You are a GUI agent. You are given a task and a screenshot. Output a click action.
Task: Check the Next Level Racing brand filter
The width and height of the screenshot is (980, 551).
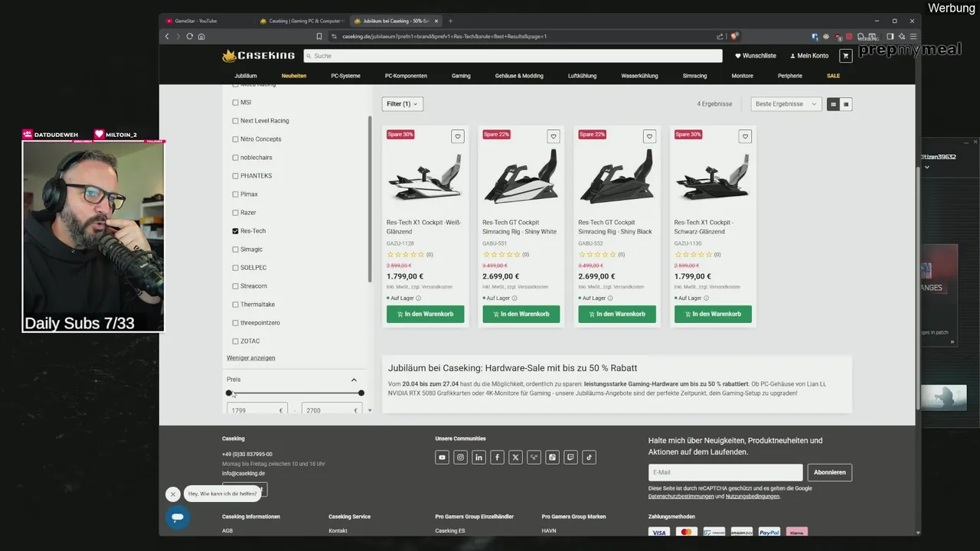235,121
